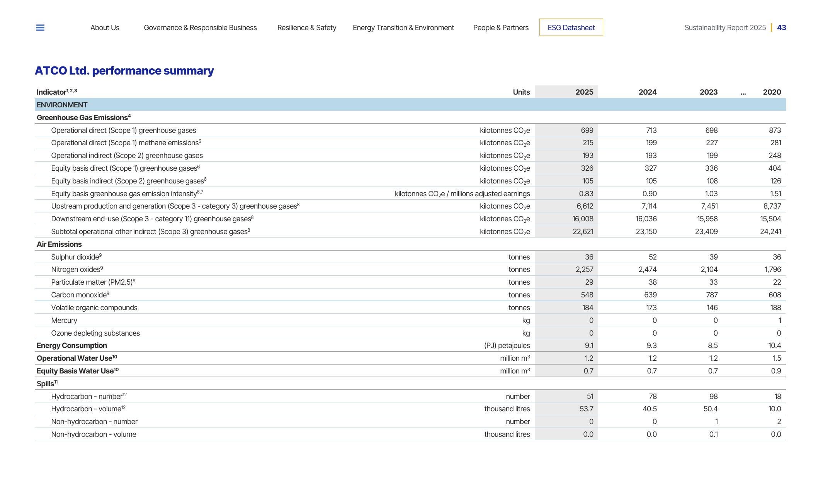Click Hydrocarbon - number row label
The height and width of the screenshot is (504, 823).
click(89, 397)
